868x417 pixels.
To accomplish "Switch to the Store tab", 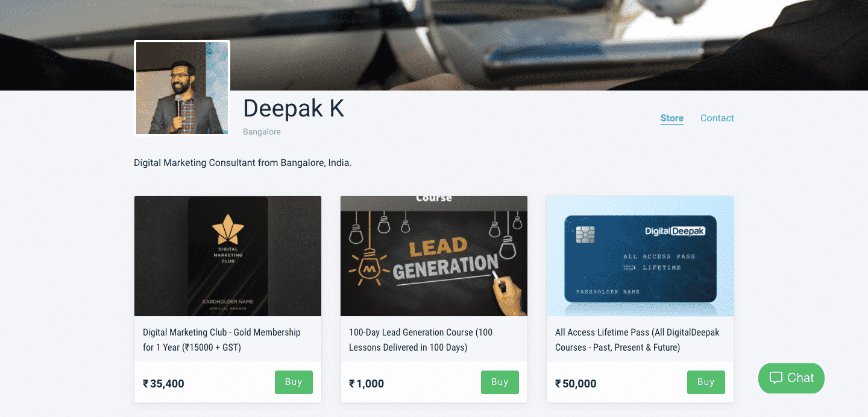I will (x=671, y=118).
